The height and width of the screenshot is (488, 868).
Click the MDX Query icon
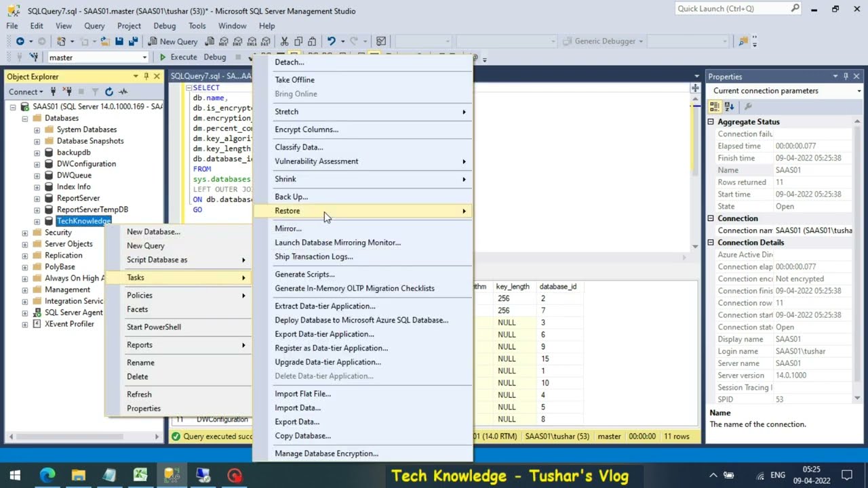coord(224,41)
